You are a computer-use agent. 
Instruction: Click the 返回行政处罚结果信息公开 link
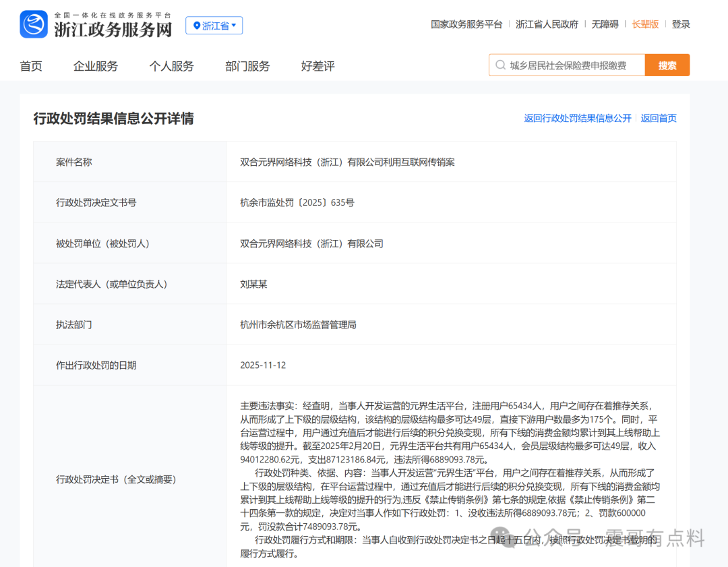tap(577, 118)
